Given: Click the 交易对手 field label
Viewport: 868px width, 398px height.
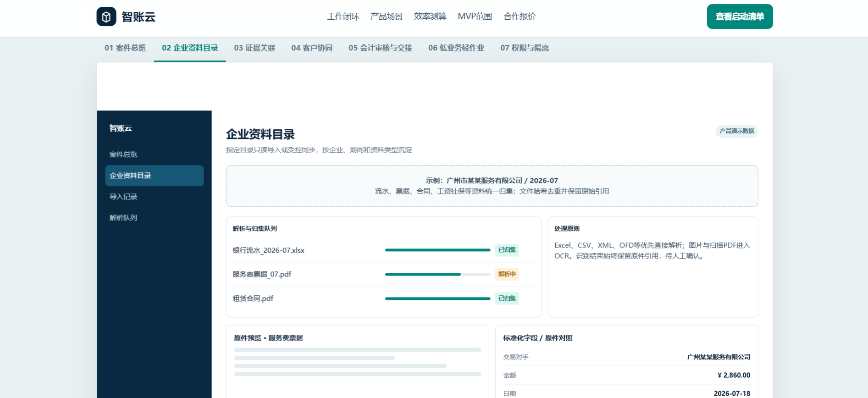Looking at the screenshot, I should (516, 357).
